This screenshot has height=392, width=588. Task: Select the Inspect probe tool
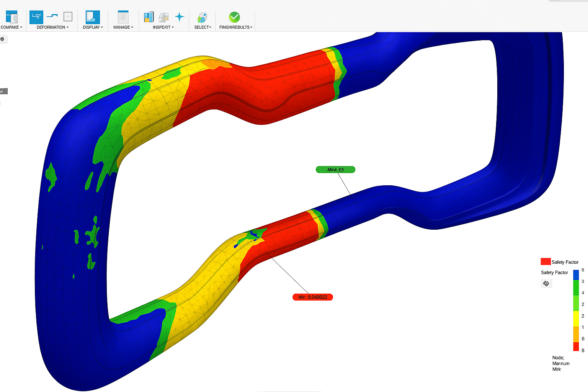[x=149, y=17]
